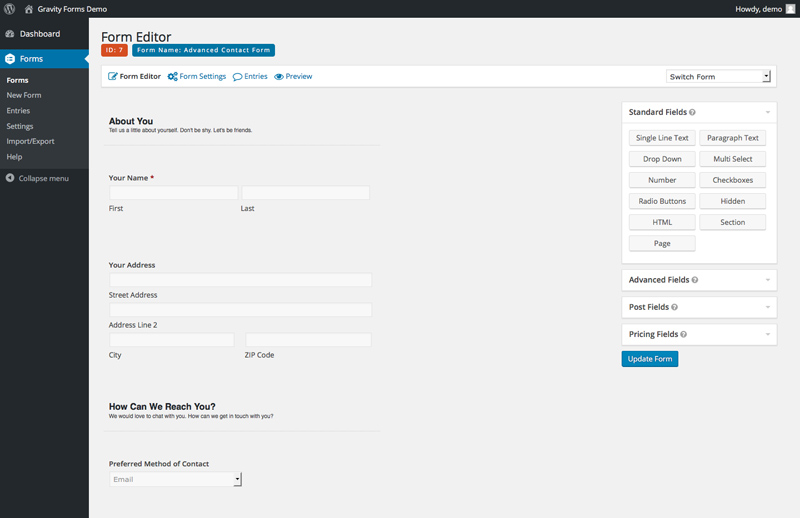Click the Post Fields help icon

[674, 307]
